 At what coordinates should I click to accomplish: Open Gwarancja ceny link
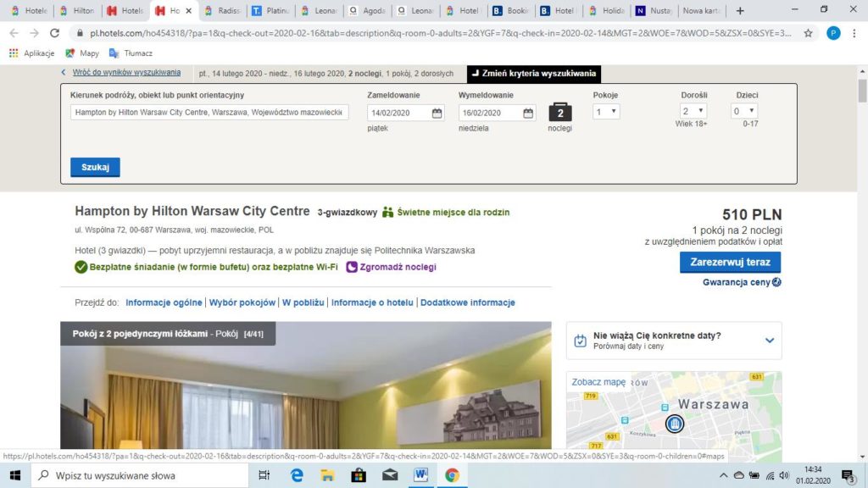737,282
